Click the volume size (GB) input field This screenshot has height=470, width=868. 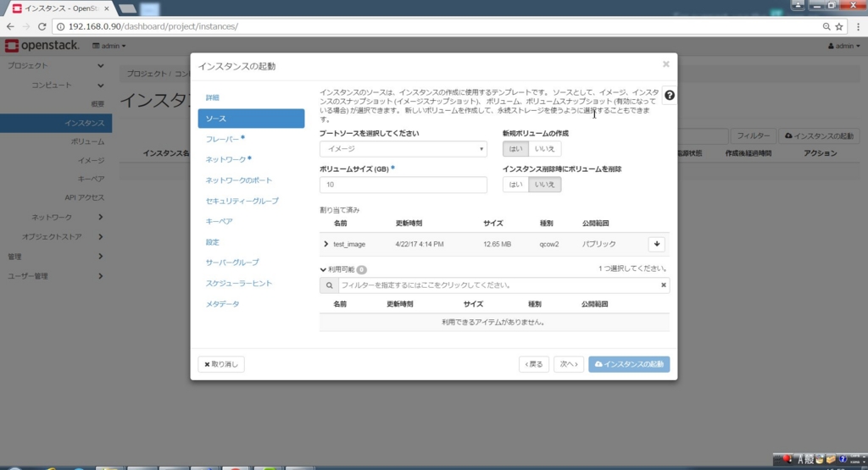pyautogui.click(x=403, y=185)
